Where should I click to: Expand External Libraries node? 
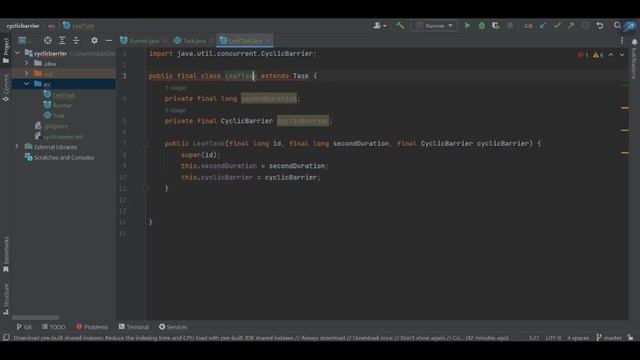(x=17, y=147)
